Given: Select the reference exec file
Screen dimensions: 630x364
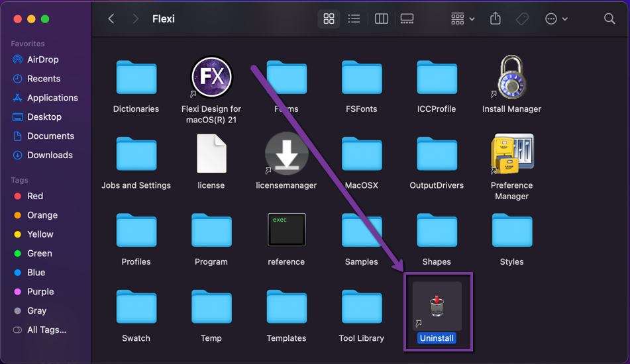Looking at the screenshot, I should pos(286,230).
